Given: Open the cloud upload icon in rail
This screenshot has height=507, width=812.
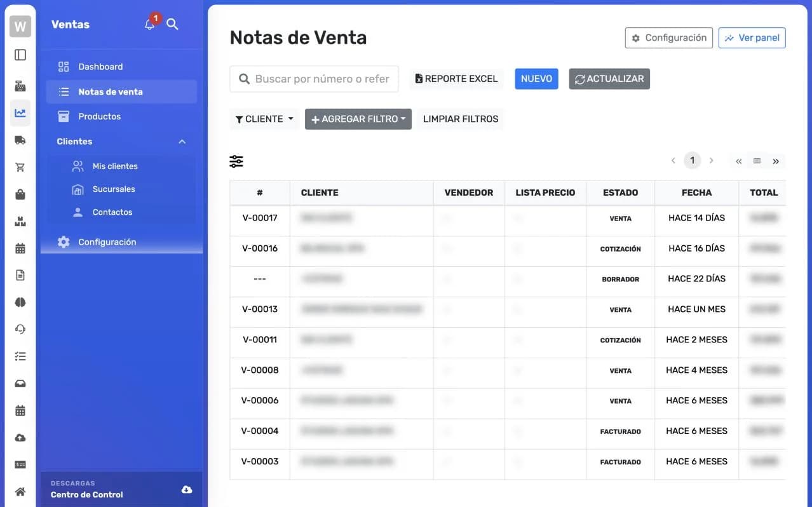Looking at the screenshot, I should click(x=20, y=438).
